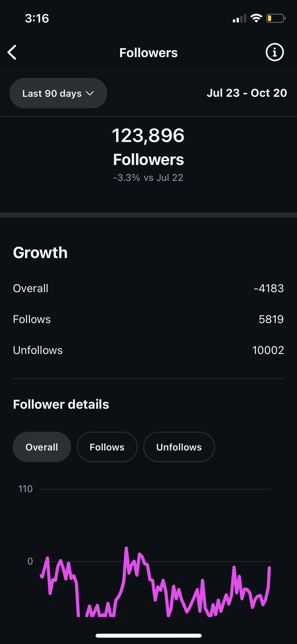
Task: Tap the cellular signal bars icon
Action: 239,19
